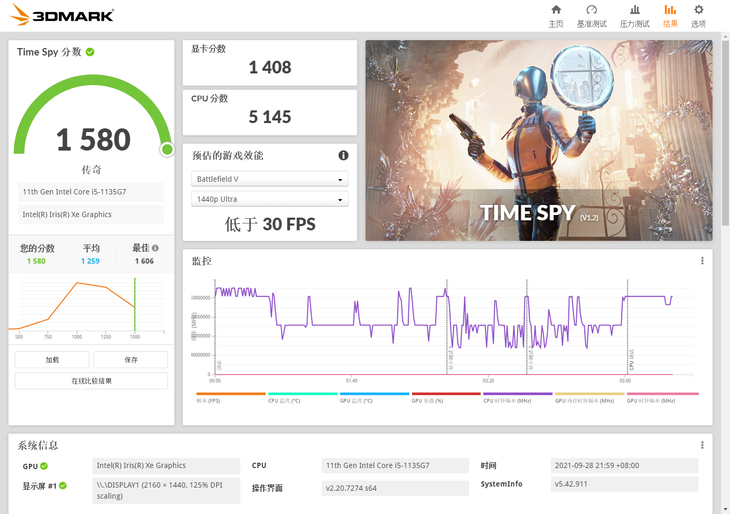Click Intel(R) Iris(R) Xe Graphics under score gauge

click(x=91, y=215)
